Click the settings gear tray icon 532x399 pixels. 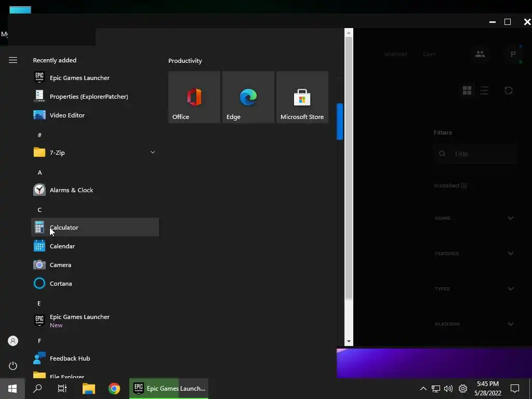[463, 389]
